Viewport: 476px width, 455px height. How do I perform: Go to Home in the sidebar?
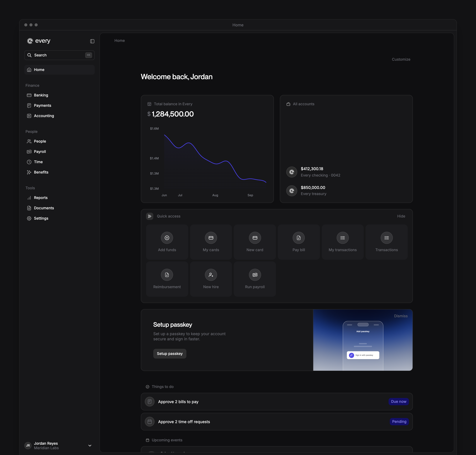click(59, 70)
